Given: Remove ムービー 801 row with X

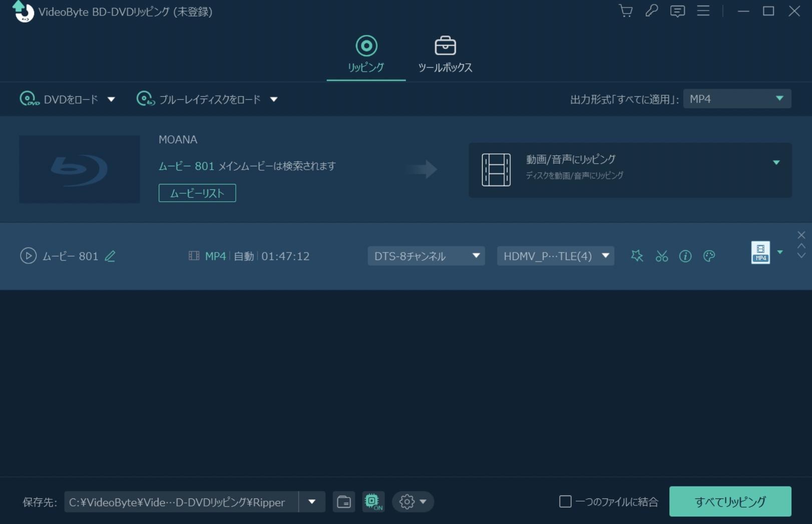Looking at the screenshot, I should tap(801, 235).
